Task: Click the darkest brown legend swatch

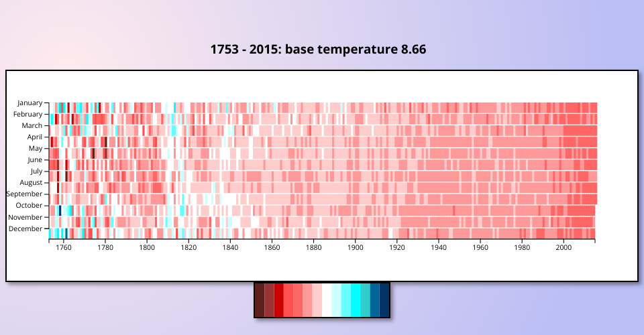Action: 260,299
